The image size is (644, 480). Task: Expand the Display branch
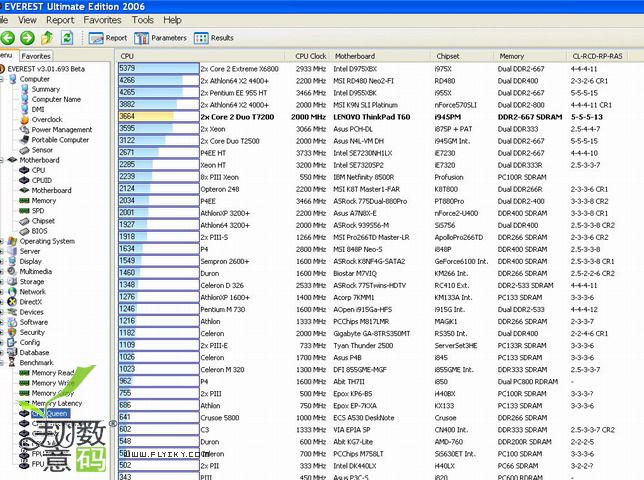click(2, 261)
